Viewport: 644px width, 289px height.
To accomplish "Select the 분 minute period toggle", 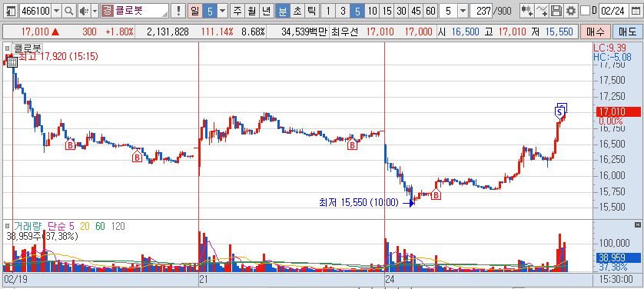I will point(282,11).
